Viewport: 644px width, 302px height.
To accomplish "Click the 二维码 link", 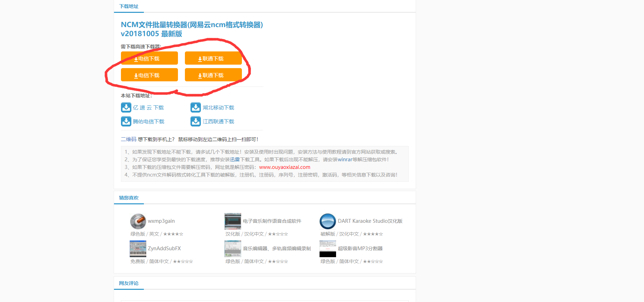I will [x=129, y=139].
